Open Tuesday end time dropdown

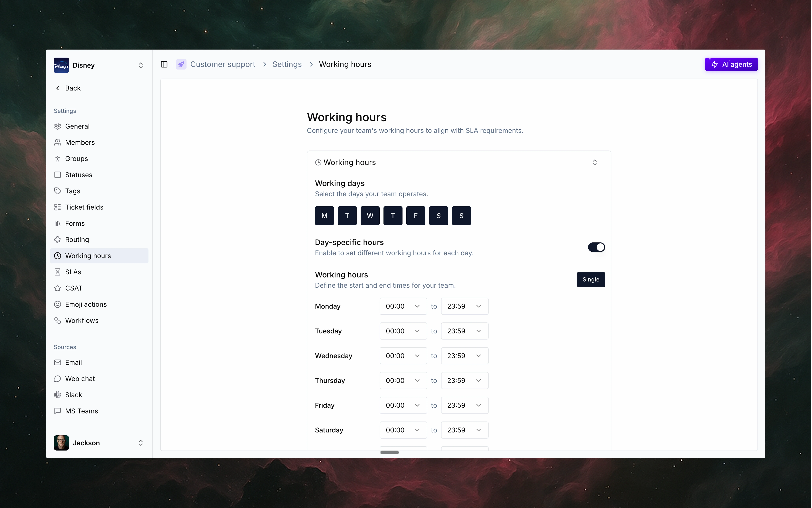(x=465, y=331)
